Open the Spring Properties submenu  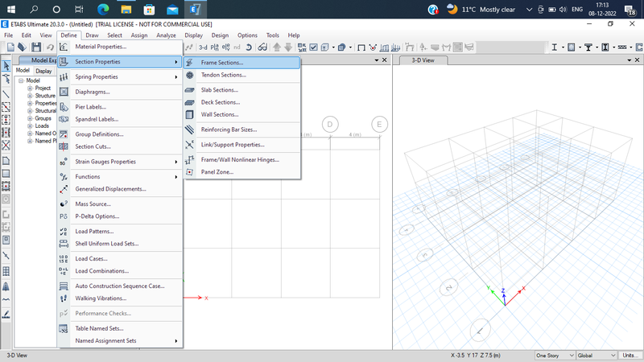coord(120,76)
